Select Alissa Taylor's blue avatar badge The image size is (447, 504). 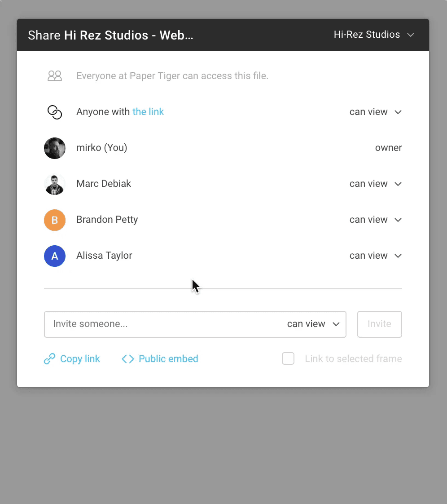pyautogui.click(x=55, y=256)
